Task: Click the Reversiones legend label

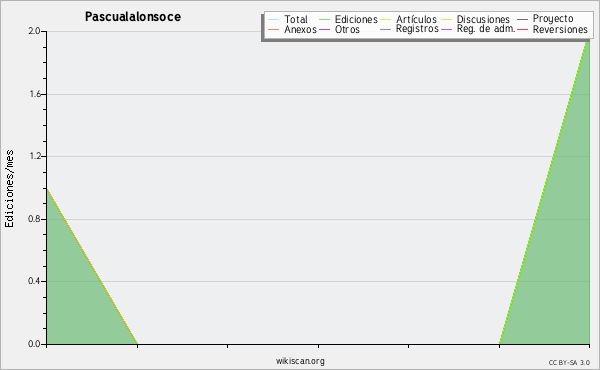Action: click(560, 29)
